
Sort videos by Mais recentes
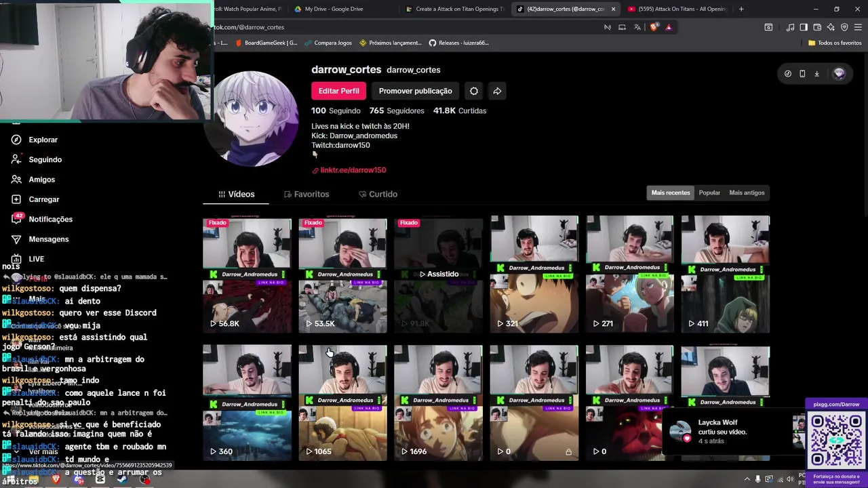[x=671, y=192]
